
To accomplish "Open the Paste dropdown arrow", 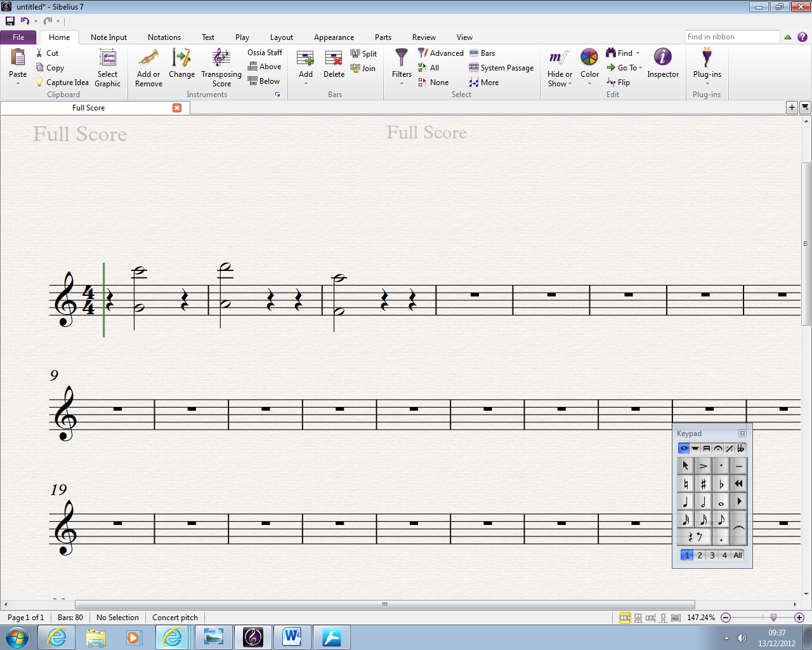I will click(18, 84).
